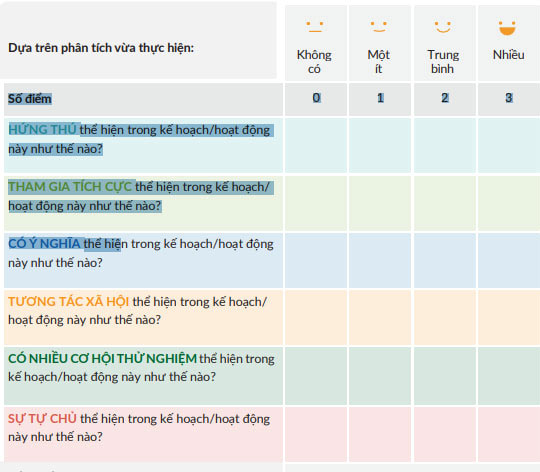Select the HỨNG THÚ cell under Một ít

click(380, 145)
